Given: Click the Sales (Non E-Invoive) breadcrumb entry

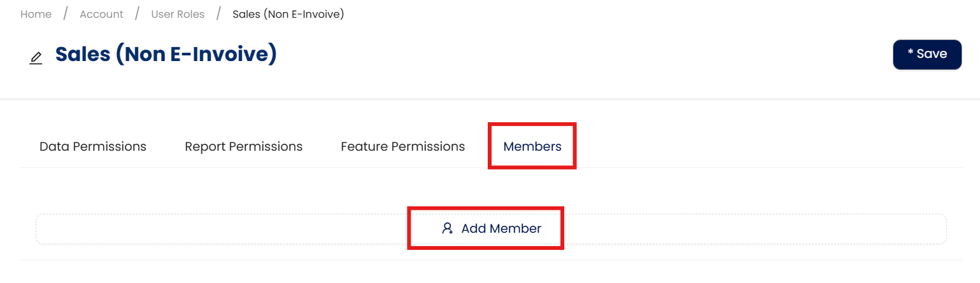Looking at the screenshot, I should [288, 14].
